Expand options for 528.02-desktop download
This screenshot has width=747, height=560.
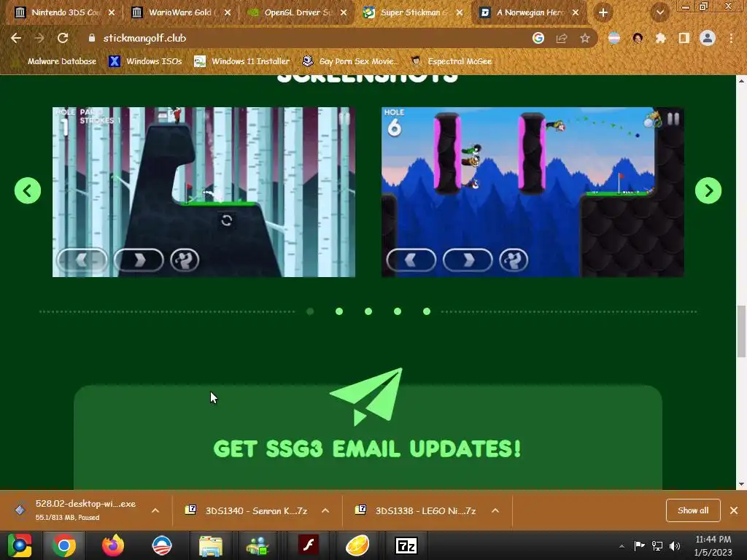pyautogui.click(x=155, y=510)
